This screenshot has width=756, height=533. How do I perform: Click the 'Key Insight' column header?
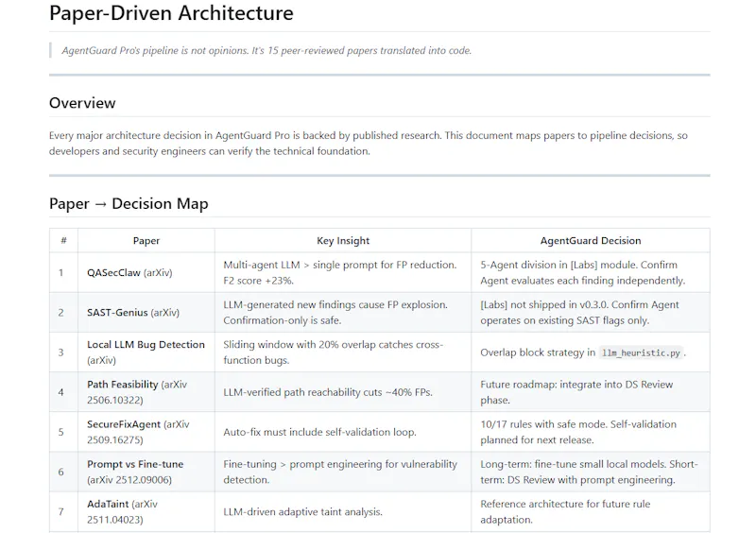click(x=343, y=241)
